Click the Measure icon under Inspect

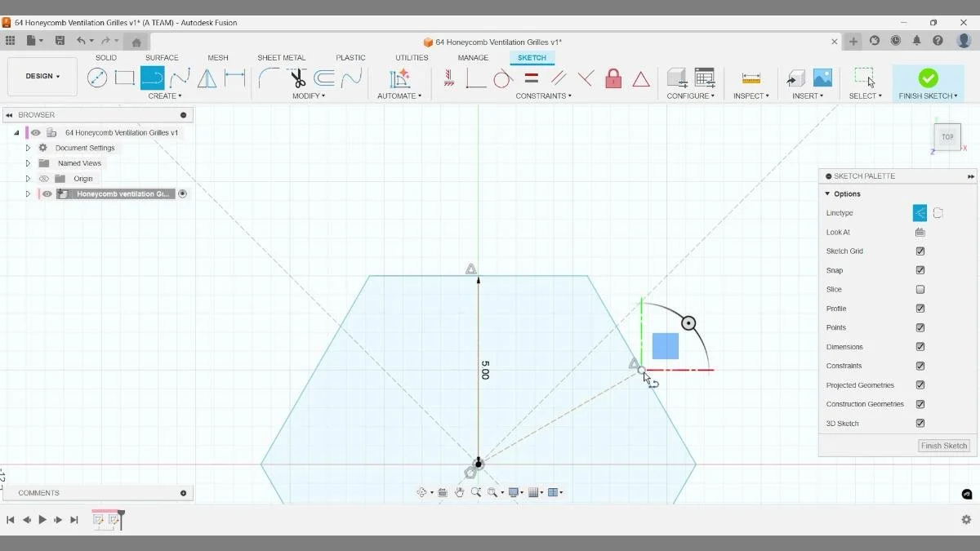point(749,78)
